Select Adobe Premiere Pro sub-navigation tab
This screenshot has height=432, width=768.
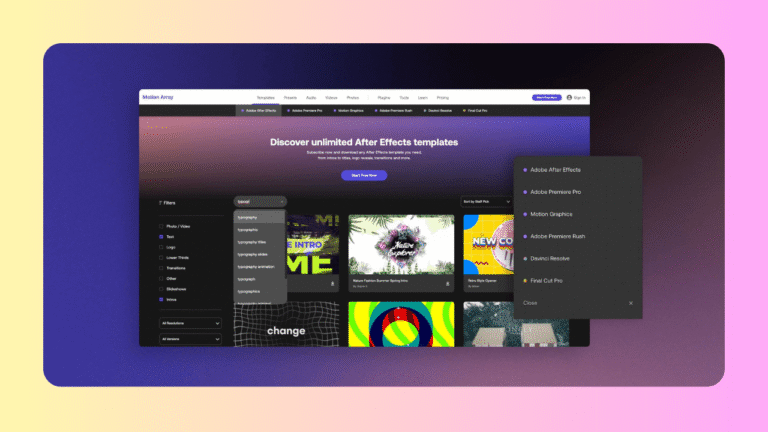click(x=305, y=111)
